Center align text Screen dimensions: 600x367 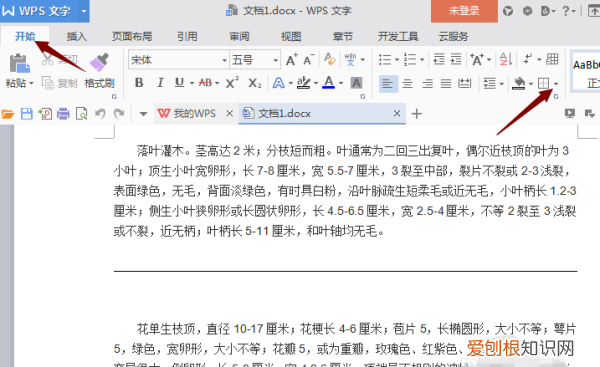tap(408, 83)
